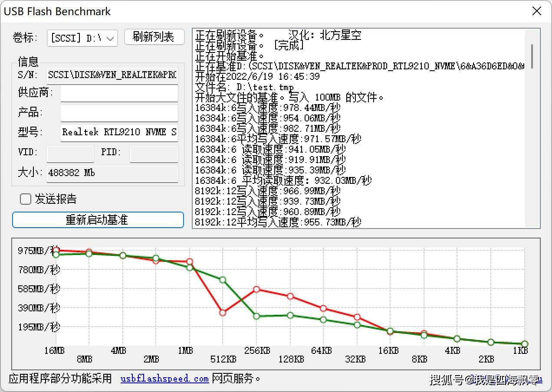Open the usbflashspeed.com link
The image size is (552, 392).
click(x=164, y=379)
